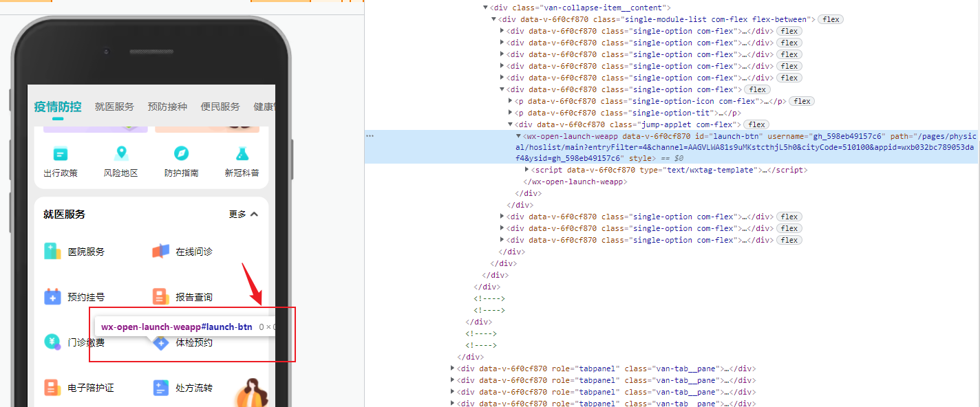Click the flex badge on jump-applet
980x407 pixels.
(x=757, y=124)
